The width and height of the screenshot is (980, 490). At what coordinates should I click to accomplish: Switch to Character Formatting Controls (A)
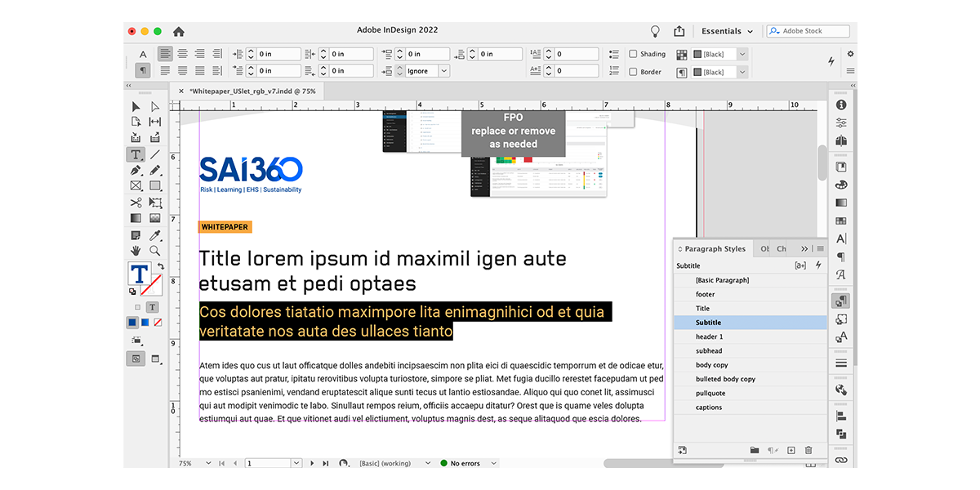click(x=143, y=54)
